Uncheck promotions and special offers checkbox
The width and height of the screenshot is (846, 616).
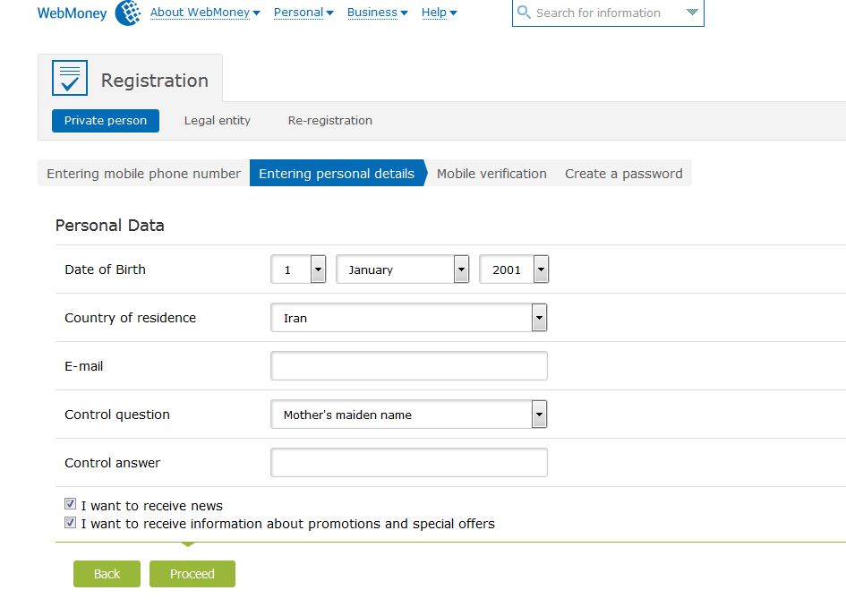point(71,522)
